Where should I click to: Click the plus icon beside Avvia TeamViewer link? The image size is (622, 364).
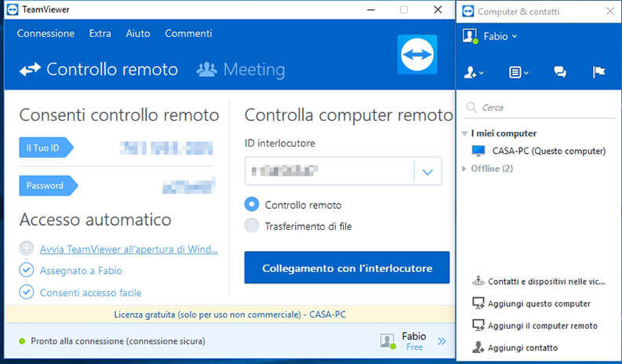coord(26,249)
